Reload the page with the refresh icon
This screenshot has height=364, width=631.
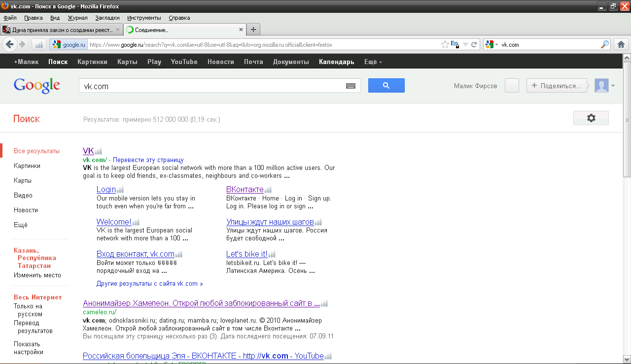click(474, 44)
